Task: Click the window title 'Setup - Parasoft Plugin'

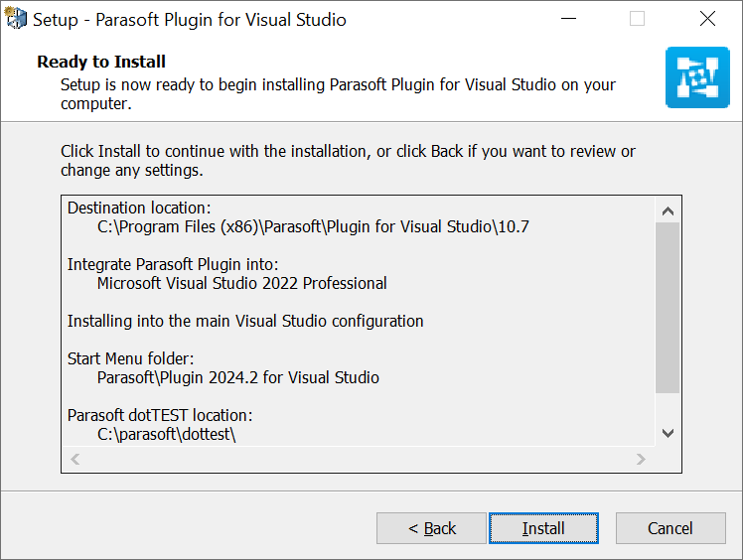Action: coord(190,20)
